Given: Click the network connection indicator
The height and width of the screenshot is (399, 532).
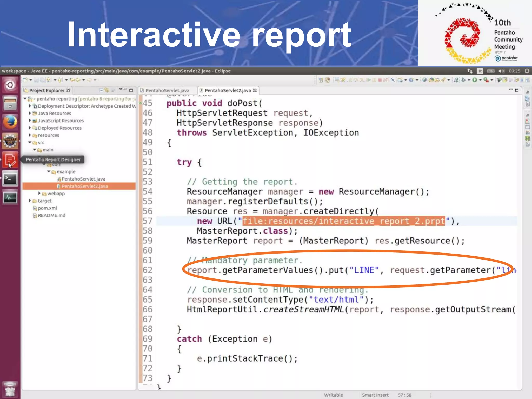Looking at the screenshot, I should [470, 71].
